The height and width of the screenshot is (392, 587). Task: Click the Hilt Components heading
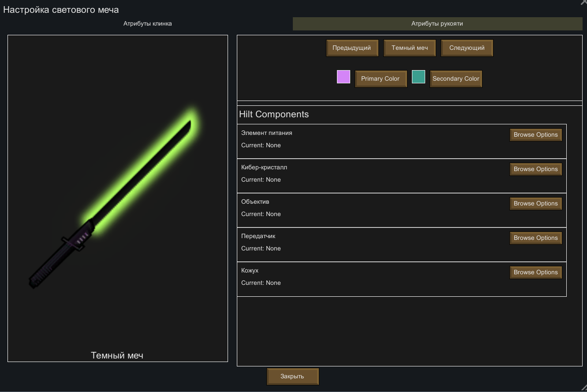[274, 115]
